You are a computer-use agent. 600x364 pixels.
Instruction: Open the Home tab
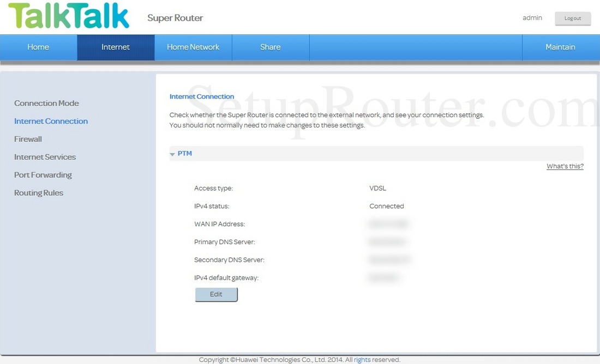point(38,47)
